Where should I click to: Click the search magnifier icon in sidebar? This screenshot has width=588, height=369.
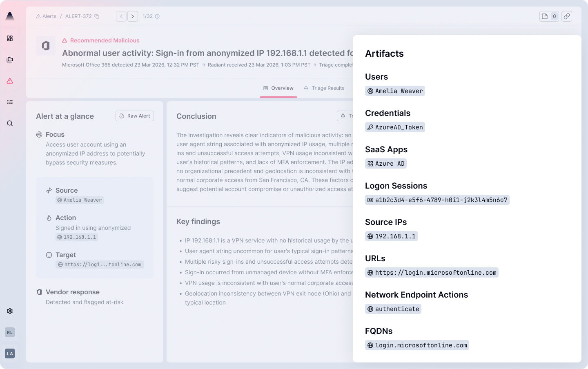10,123
